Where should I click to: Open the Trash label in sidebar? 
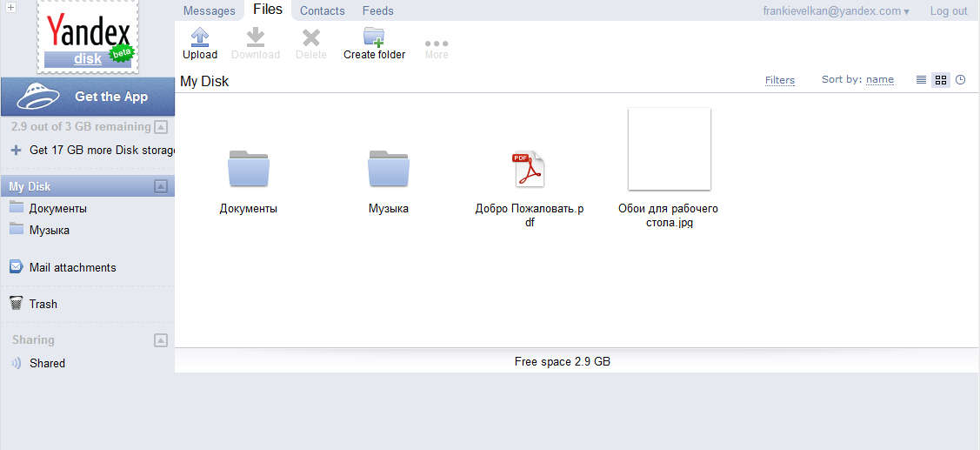pos(43,304)
